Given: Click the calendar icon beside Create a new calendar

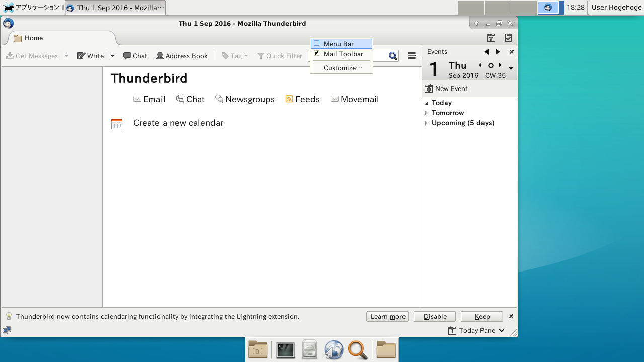Looking at the screenshot, I should pyautogui.click(x=117, y=124).
